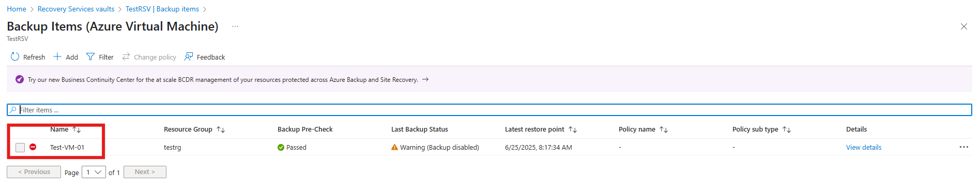The image size is (980, 187).
Task: Click the Next page button
Action: pyautogui.click(x=145, y=172)
